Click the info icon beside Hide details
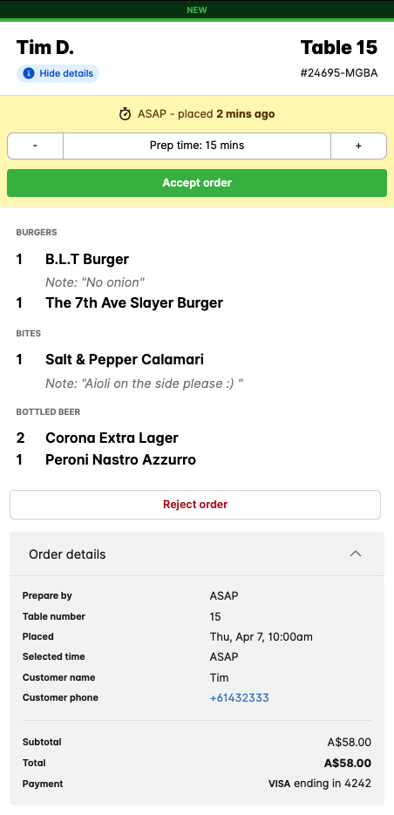The image size is (394, 815). (x=29, y=73)
